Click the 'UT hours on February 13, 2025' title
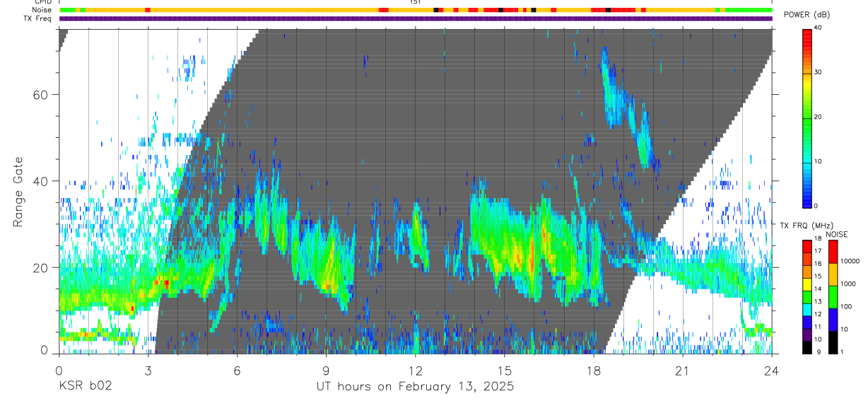The width and height of the screenshot is (868, 401). pos(415,387)
